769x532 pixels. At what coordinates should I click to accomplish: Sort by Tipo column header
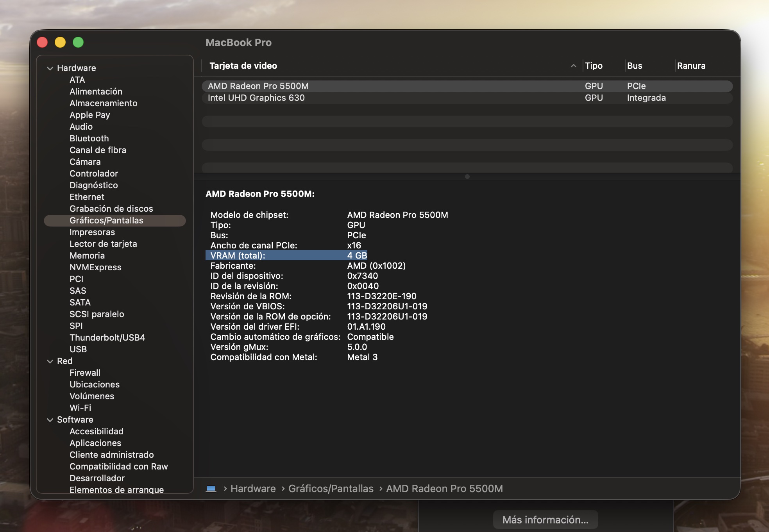click(x=594, y=66)
